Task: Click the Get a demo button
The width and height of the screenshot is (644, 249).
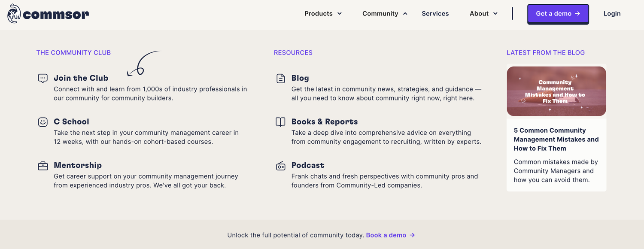Action: pos(558,14)
